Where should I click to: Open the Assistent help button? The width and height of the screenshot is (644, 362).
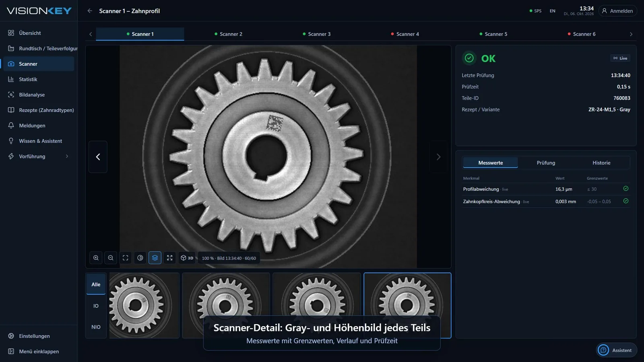617,350
